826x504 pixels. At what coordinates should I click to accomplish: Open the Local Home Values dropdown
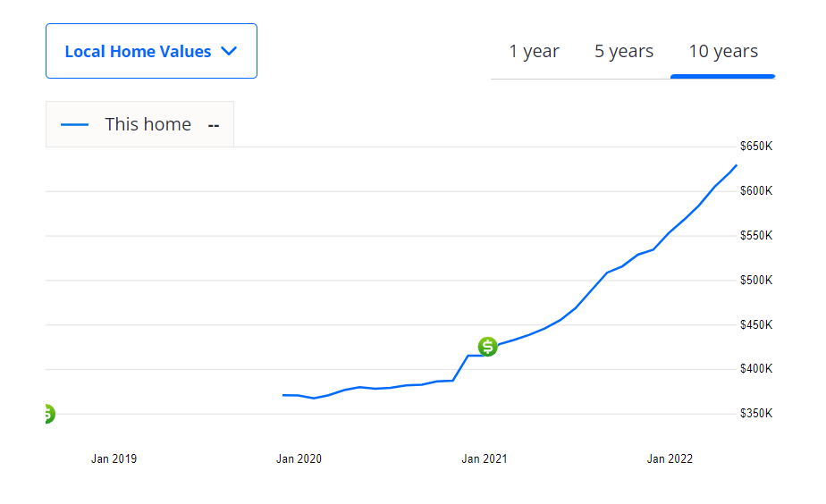pos(150,51)
